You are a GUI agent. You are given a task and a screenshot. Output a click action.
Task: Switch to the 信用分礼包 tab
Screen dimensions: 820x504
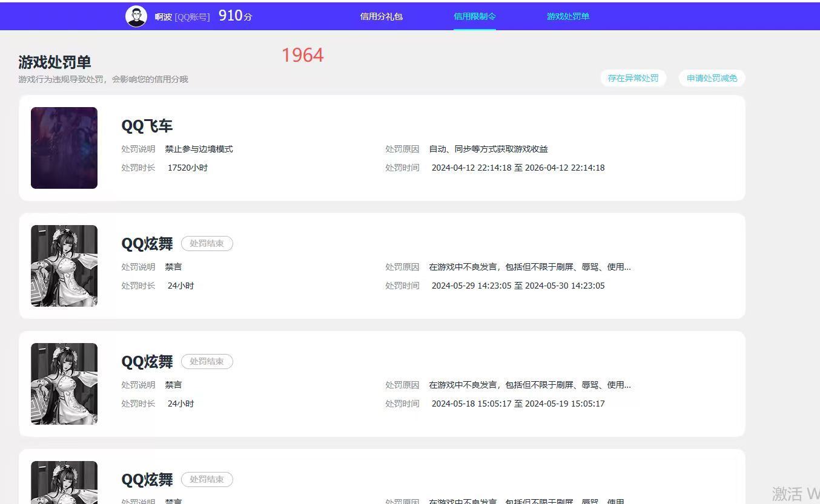click(381, 16)
